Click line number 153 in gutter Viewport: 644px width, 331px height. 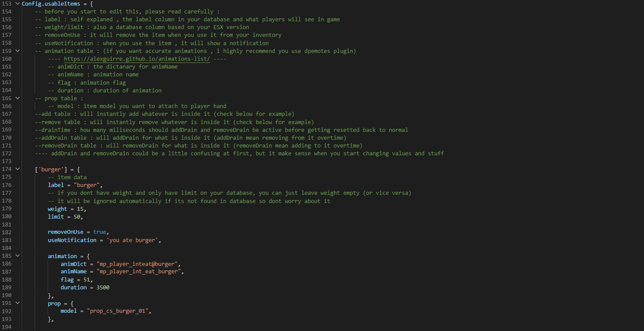pos(7,4)
